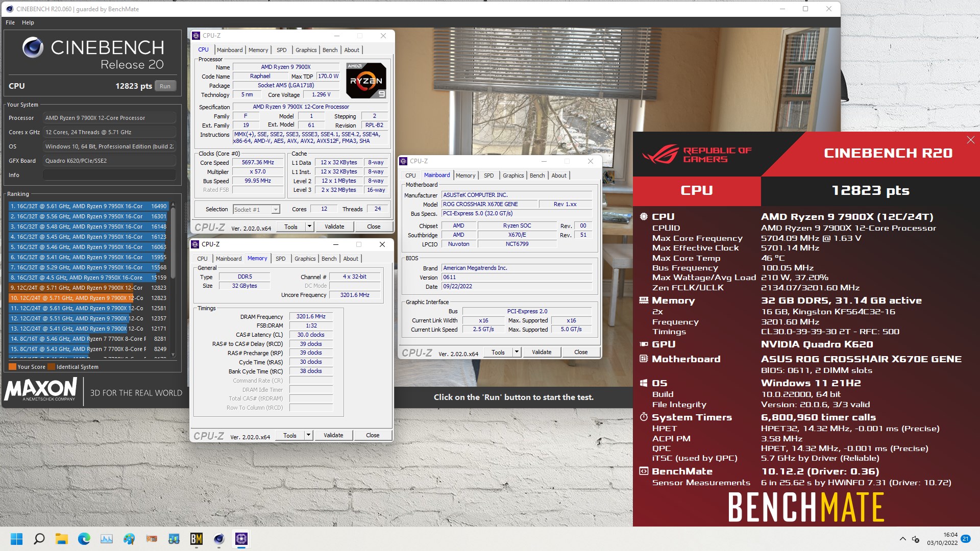Image resolution: width=980 pixels, height=551 pixels.
Task: Click the CPU-Z icon in Memory window title
Action: 195,244
